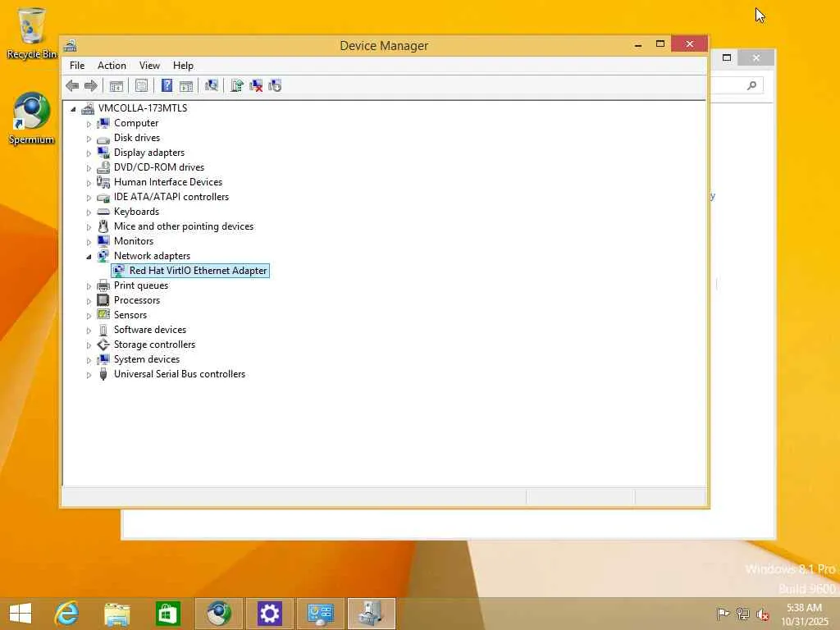840x630 pixels.
Task: Select the Display adapters label
Action: point(149,153)
